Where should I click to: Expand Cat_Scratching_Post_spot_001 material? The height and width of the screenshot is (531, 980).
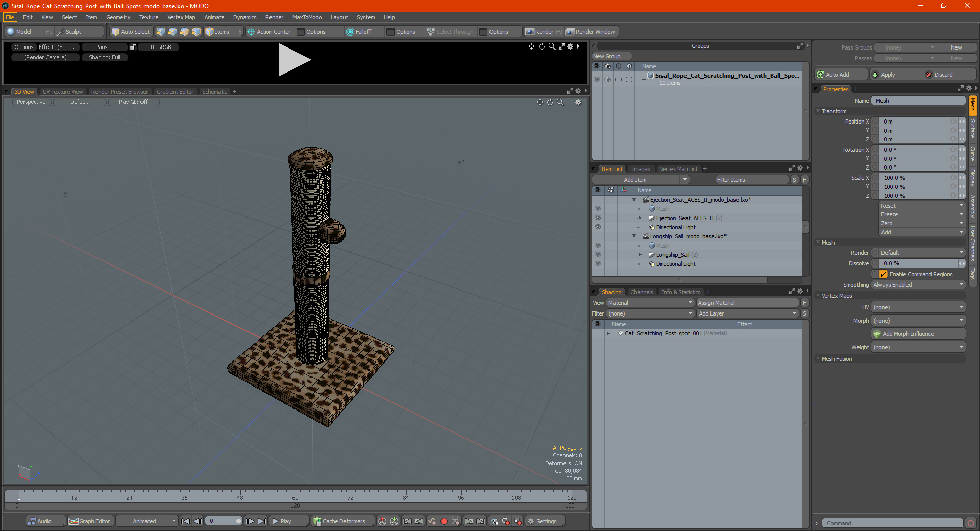608,333
